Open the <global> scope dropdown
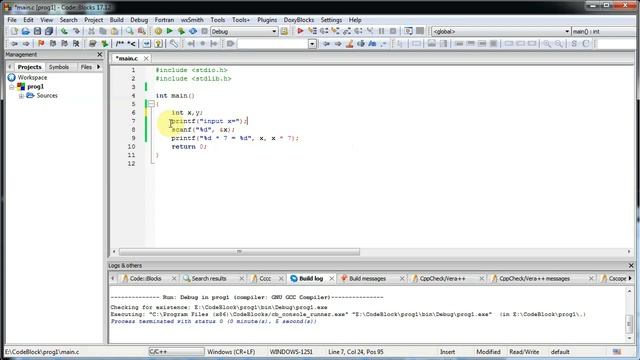The height and width of the screenshot is (360, 640). coord(501,31)
